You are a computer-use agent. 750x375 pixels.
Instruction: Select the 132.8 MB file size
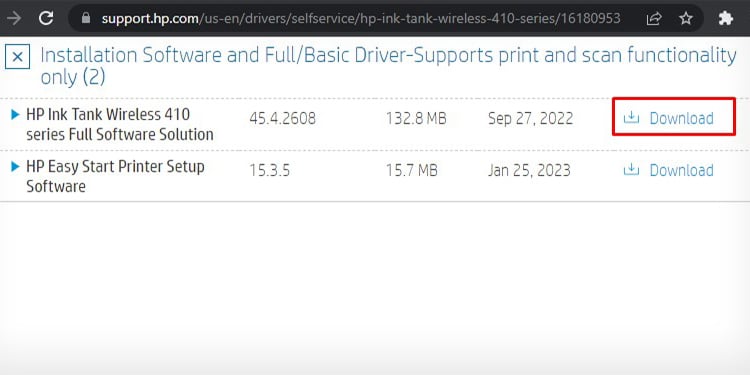[x=416, y=119]
